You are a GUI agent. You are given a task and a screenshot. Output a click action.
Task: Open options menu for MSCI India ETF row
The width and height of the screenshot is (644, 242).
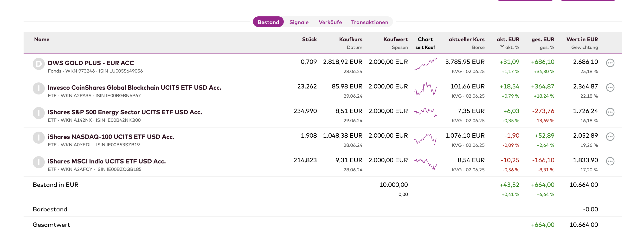[610, 161]
